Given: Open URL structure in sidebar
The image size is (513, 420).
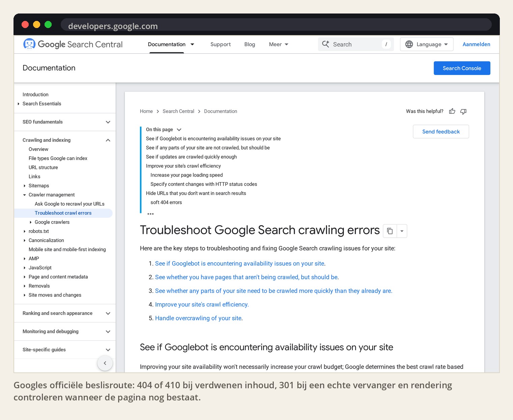Looking at the screenshot, I should click(43, 167).
